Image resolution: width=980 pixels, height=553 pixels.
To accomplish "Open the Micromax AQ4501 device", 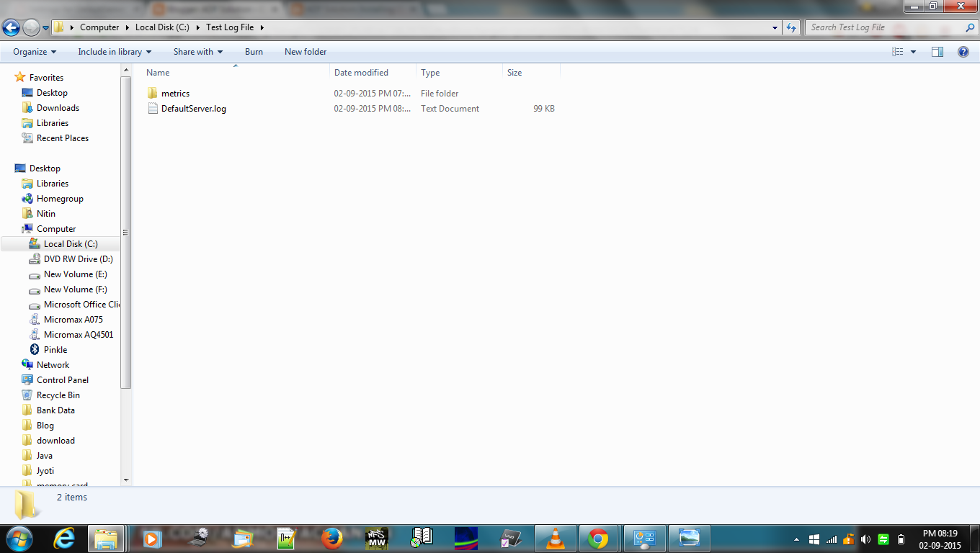I will [x=79, y=335].
